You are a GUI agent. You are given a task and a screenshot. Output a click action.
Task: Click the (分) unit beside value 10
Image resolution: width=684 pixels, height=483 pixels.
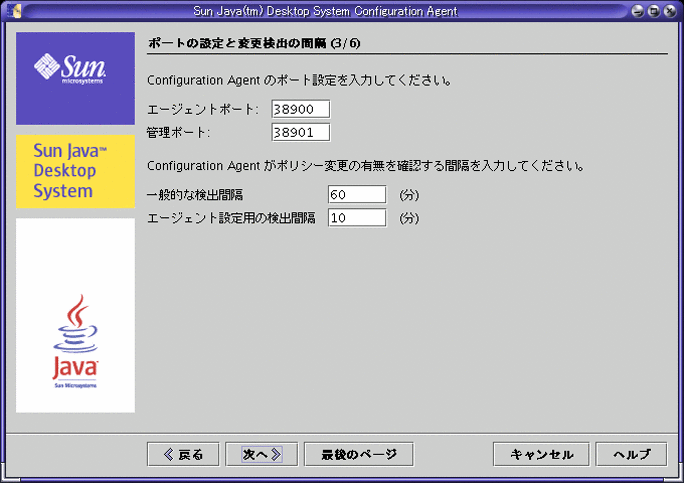(409, 218)
